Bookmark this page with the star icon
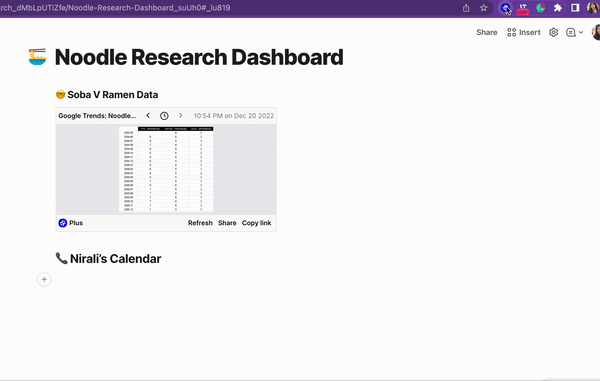This screenshot has height=381, width=600. pos(484,8)
